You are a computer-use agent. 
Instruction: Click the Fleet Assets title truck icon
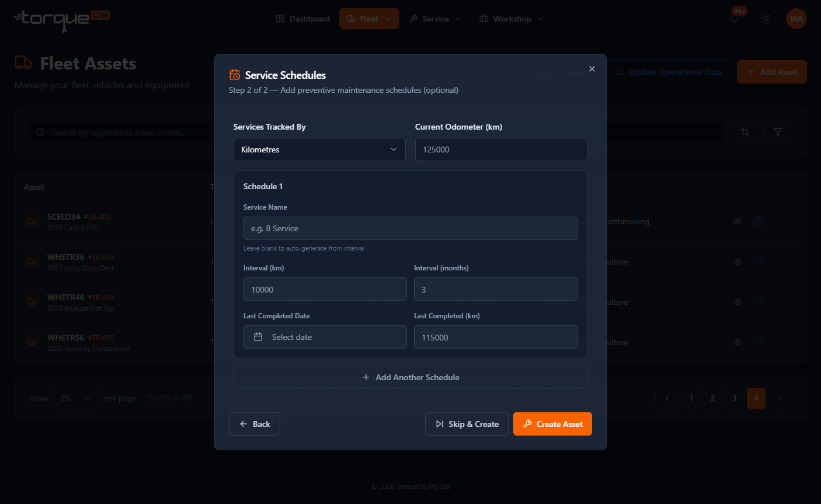tap(23, 63)
